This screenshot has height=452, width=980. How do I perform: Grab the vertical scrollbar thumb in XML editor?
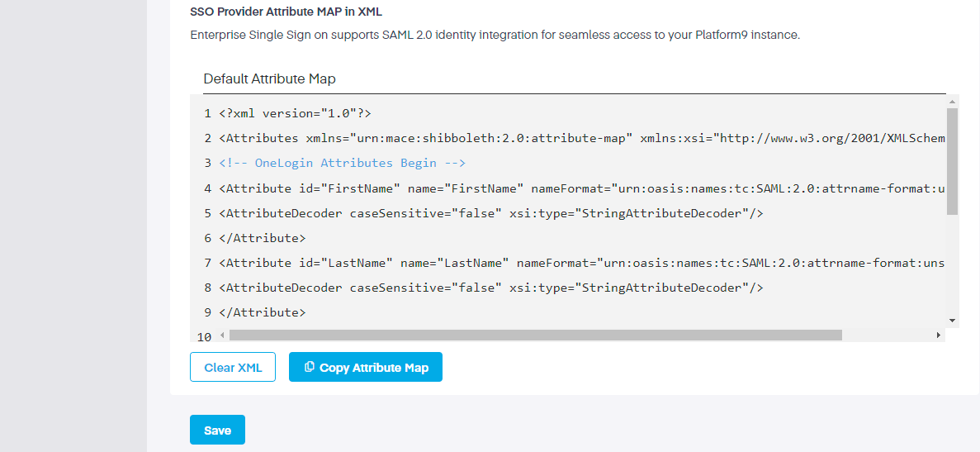[952, 161]
